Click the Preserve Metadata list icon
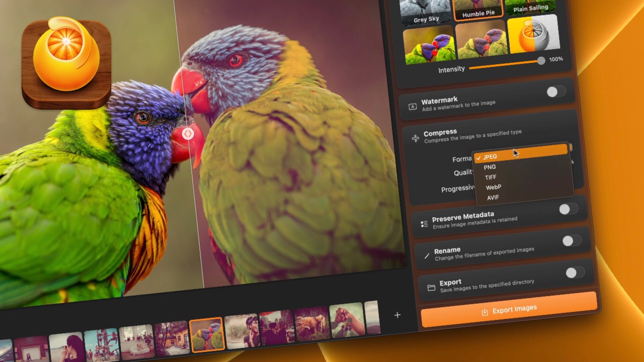Image resolution: width=644 pixels, height=362 pixels. (424, 224)
